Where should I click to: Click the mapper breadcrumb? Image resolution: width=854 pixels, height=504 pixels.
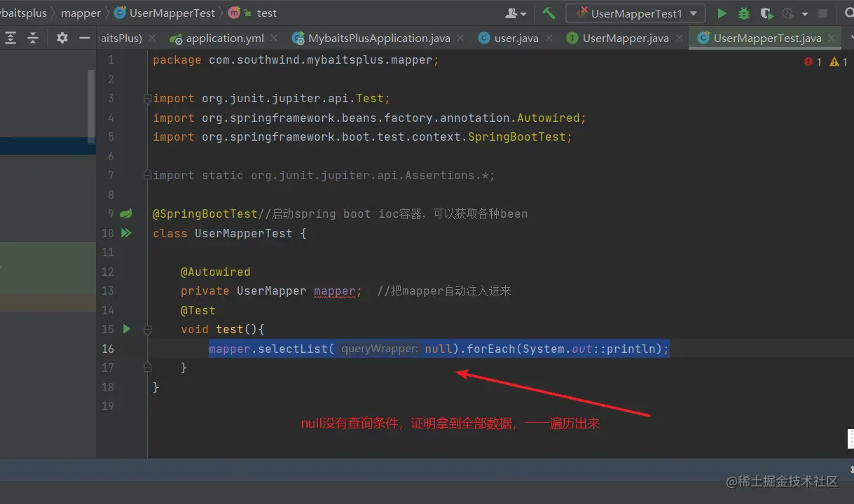[81, 13]
